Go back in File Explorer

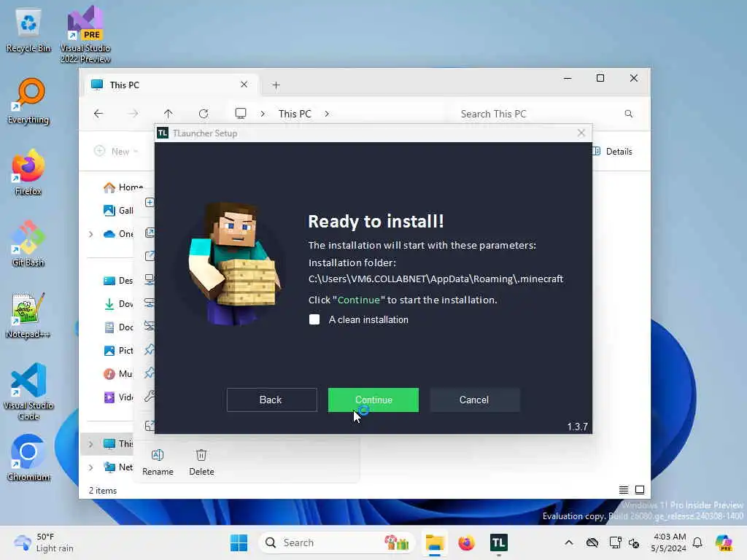tap(98, 114)
